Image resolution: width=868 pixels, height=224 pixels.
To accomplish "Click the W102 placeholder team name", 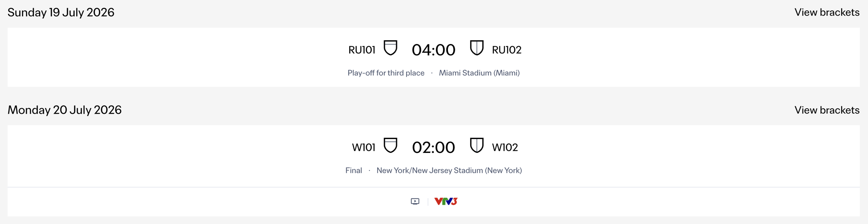I will [505, 147].
